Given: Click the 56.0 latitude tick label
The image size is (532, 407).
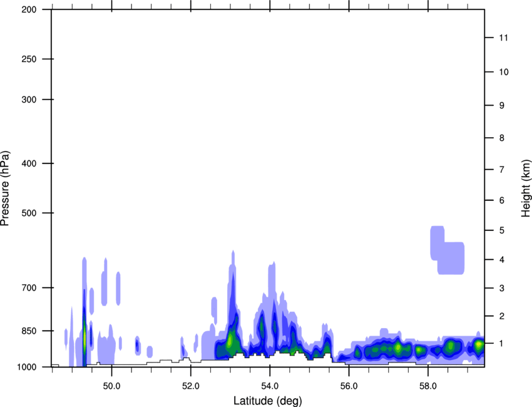Looking at the screenshot, I should (x=349, y=386).
